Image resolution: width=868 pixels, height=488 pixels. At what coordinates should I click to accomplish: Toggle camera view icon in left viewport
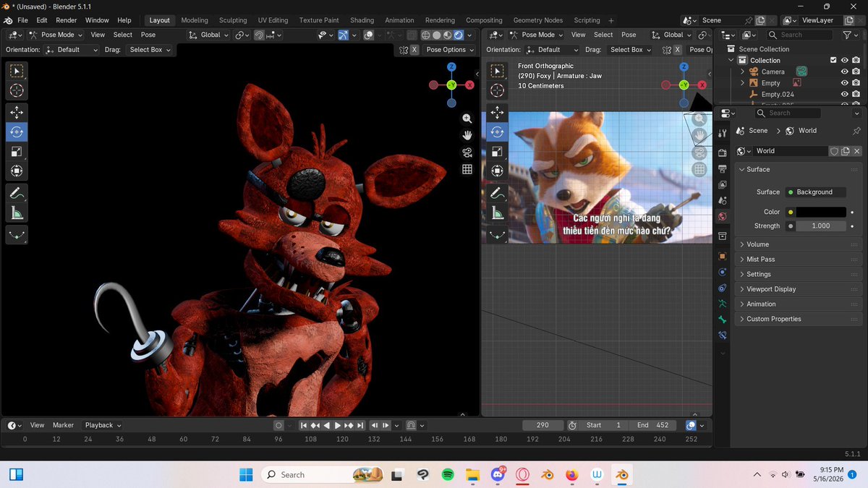(467, 152)
